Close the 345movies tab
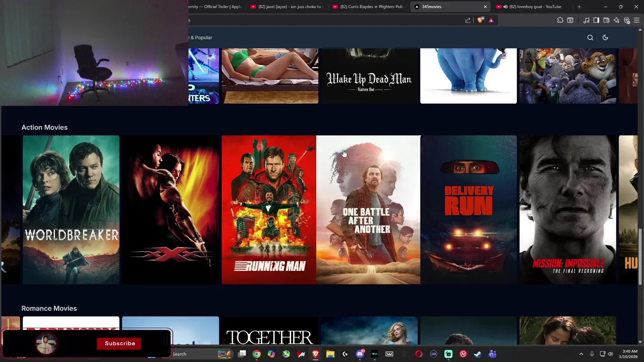Image resolution: width=644 pixels, height=362 pixels. pyautogui.click(x=485, y=7)
